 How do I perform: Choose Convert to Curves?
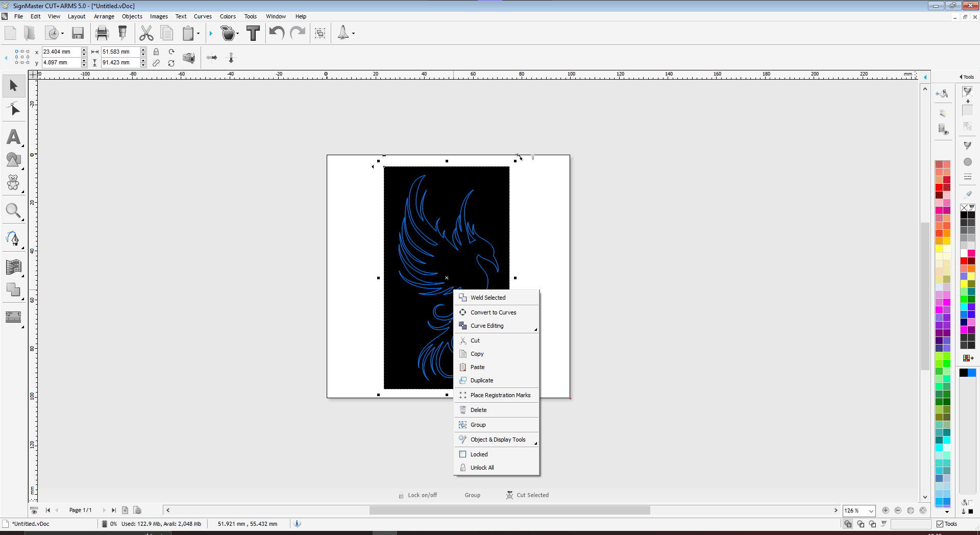497,312
